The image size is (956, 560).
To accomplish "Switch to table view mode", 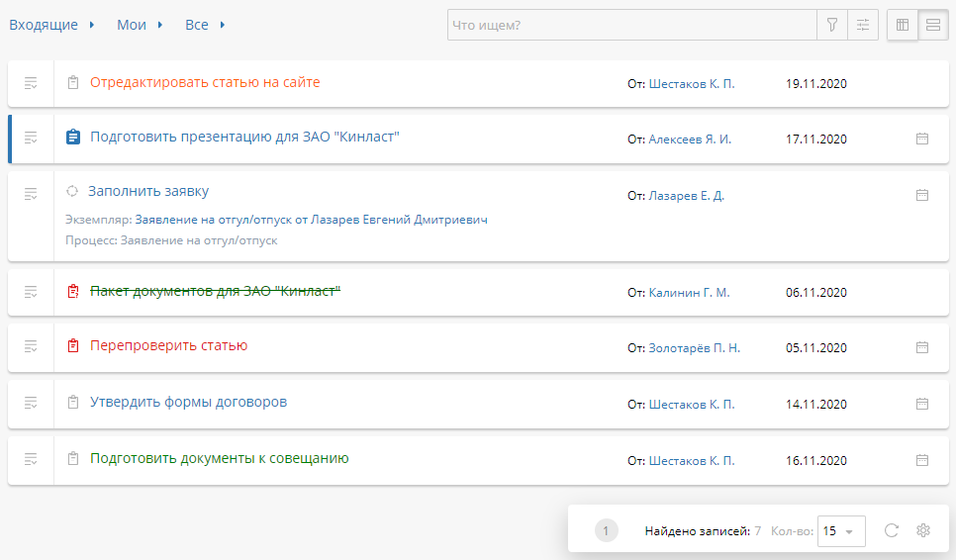I will (903, 25).
